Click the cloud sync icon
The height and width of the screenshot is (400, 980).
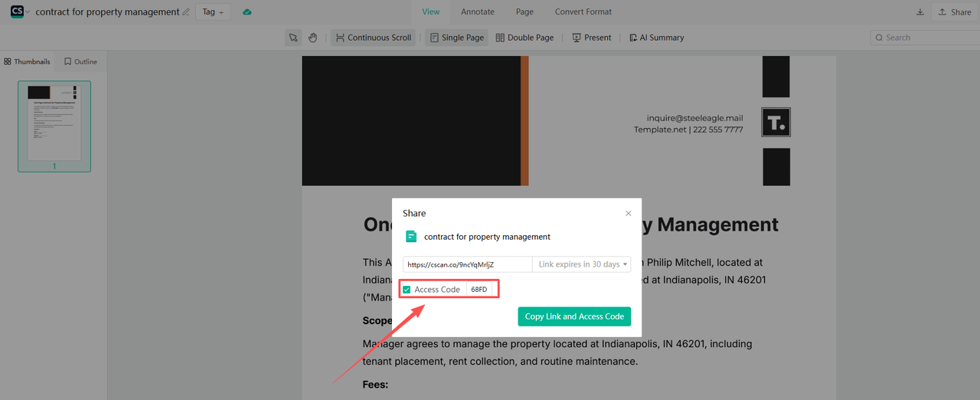click(x=247, y=12)
